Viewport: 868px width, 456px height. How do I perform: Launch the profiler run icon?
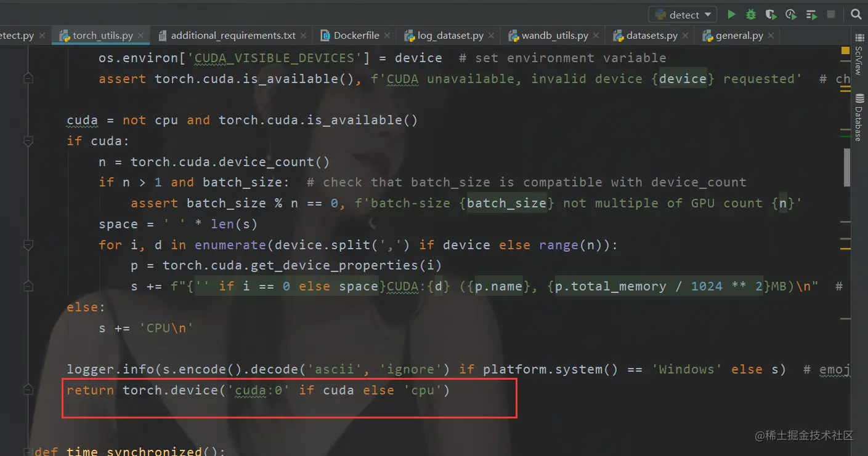[x=791, y=14]
